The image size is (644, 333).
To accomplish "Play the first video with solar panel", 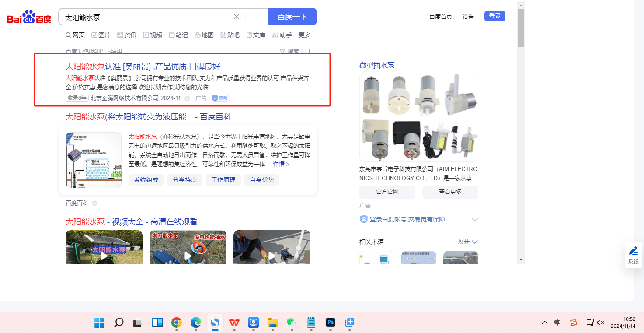I will pyautogui.click(x=104, y=247).
